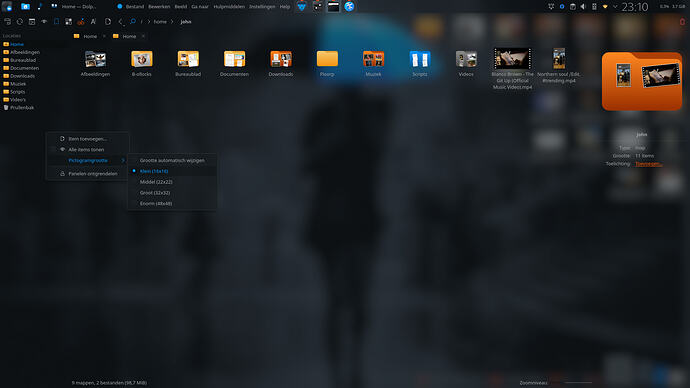Open the file manager icon in top panel
This screenshot has width=690, height=388.
coord(25,7)
